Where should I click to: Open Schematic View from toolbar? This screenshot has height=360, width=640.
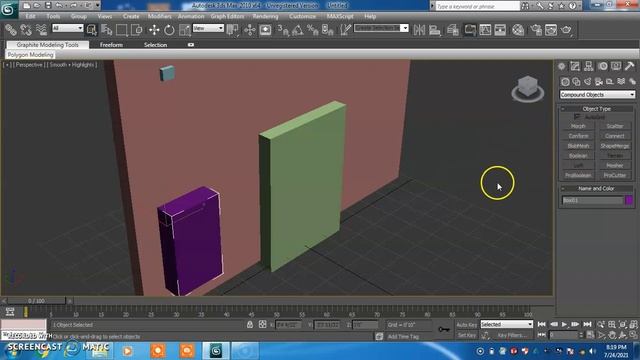[x=500, y=30]
